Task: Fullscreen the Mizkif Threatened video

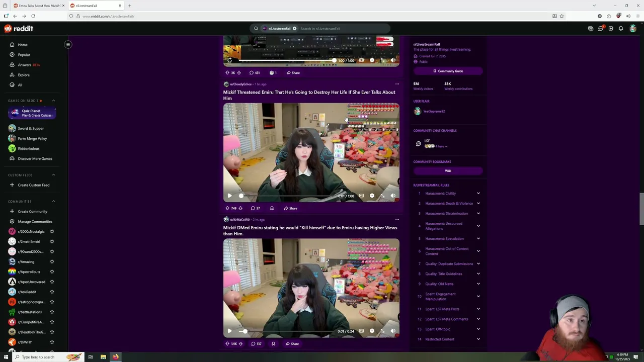Action: [x=382, y=196]
